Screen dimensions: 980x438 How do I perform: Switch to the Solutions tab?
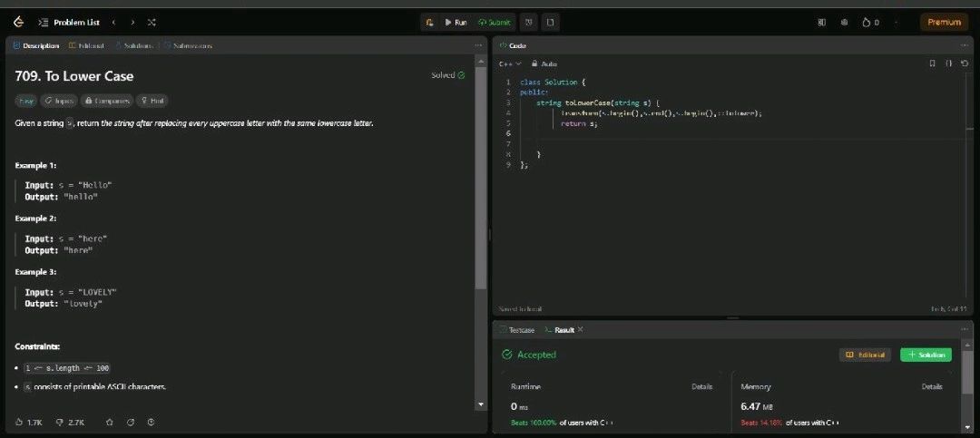[134, 44]
